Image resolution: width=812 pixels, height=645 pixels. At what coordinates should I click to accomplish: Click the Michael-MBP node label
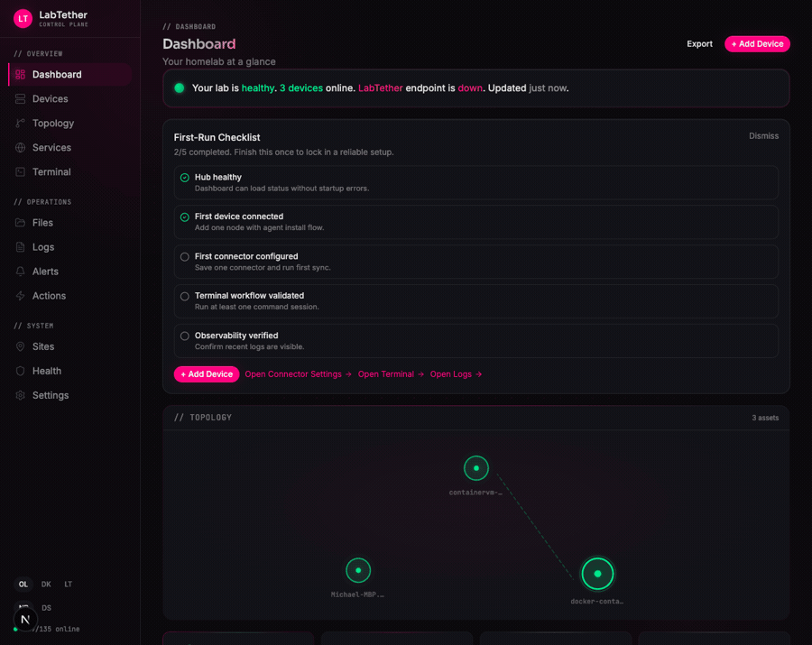coord(357,594)
